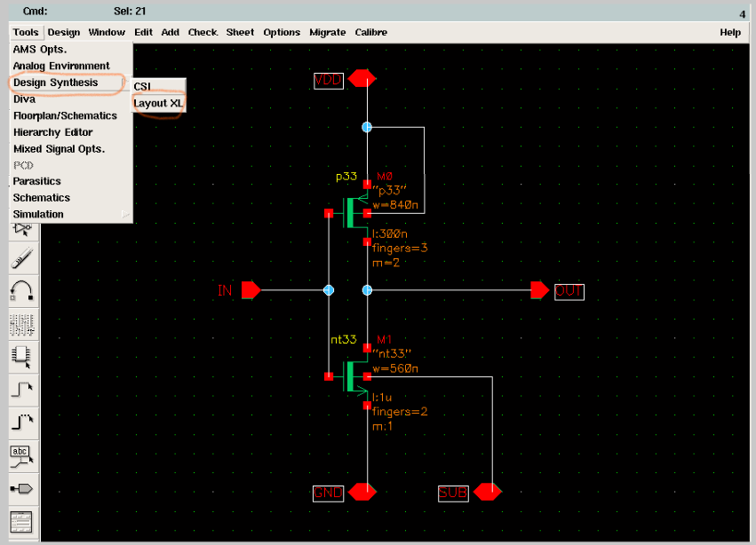Click the 'w=840n' parameter label
The image size is (756, 545).
pos(395,205)
